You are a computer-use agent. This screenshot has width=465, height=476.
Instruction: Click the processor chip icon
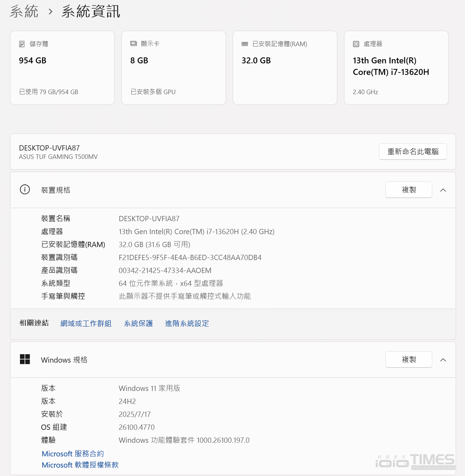[356, 44]
